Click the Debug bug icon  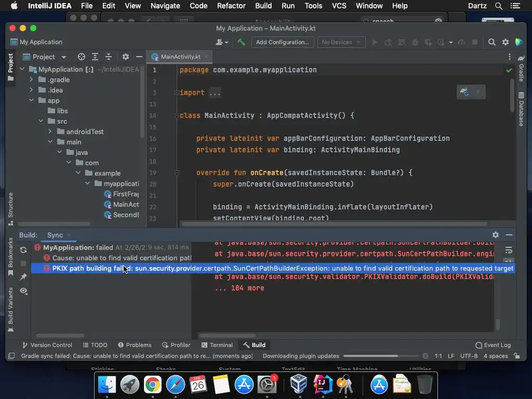click(x=415, y=42)
